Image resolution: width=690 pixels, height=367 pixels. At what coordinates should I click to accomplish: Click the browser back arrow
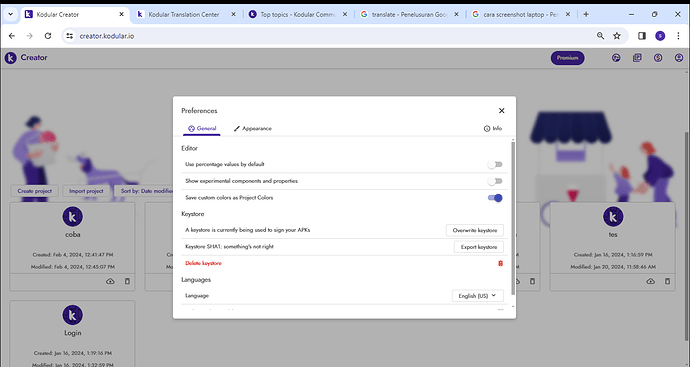coord(12,36)
